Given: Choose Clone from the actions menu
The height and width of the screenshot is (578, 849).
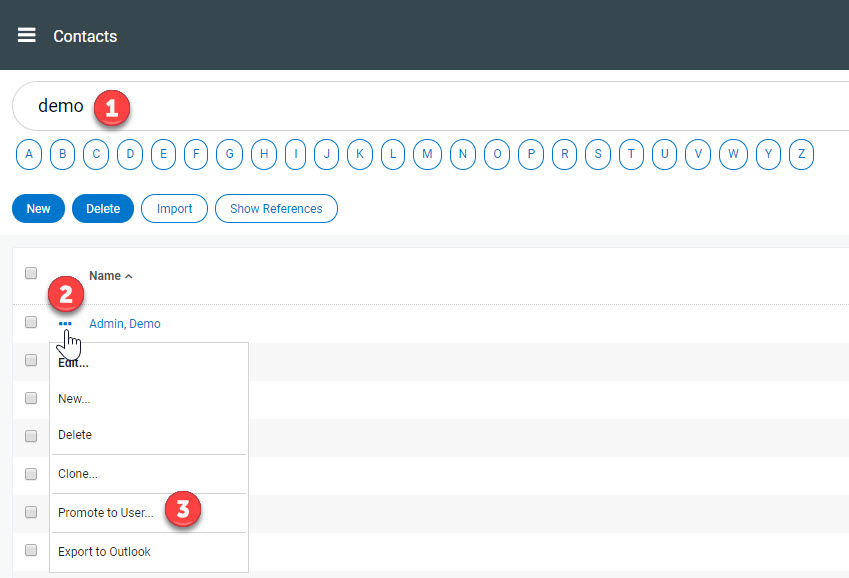Looking at the screenshot, I should [x=77, y=473].
